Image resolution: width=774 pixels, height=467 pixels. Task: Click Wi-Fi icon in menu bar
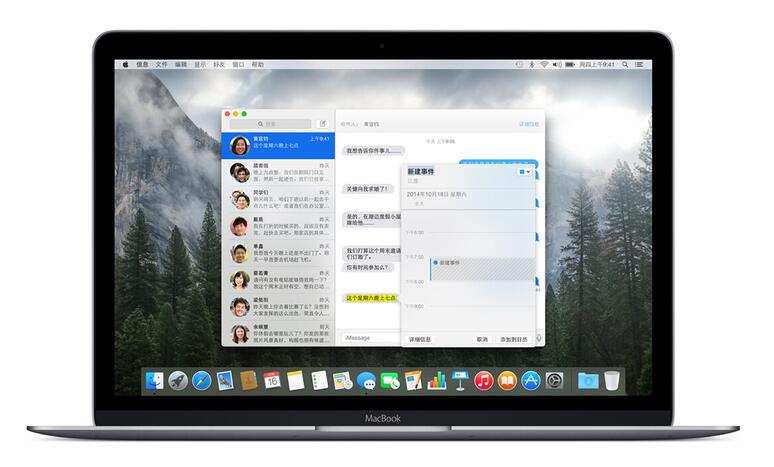point(544,65)
